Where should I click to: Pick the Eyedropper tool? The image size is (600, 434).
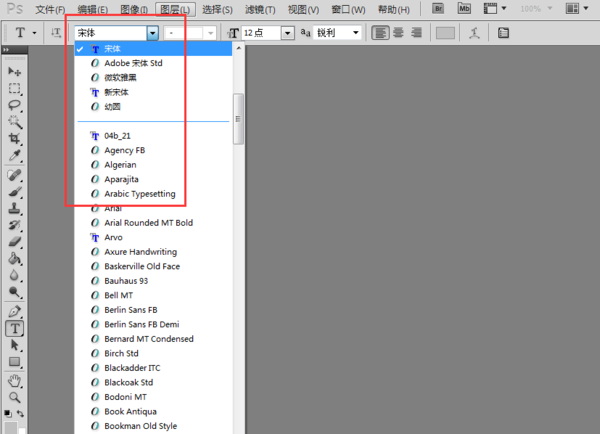point(15,155)
